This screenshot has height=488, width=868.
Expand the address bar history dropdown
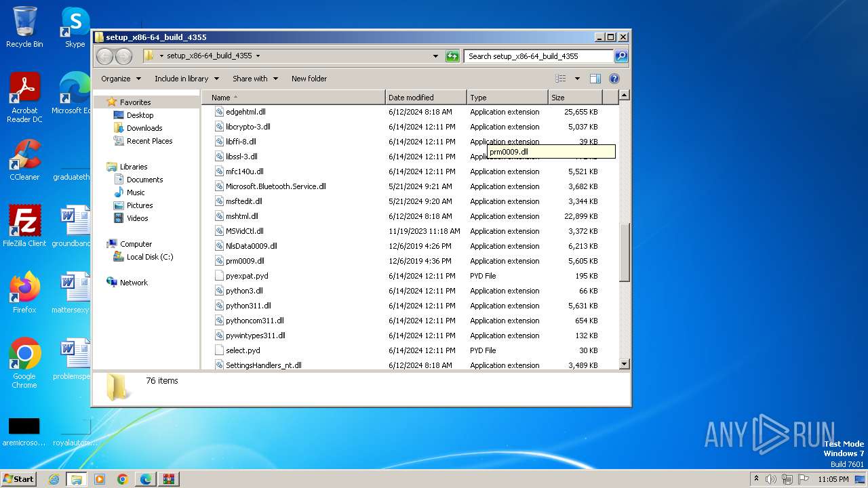point(435,56)
